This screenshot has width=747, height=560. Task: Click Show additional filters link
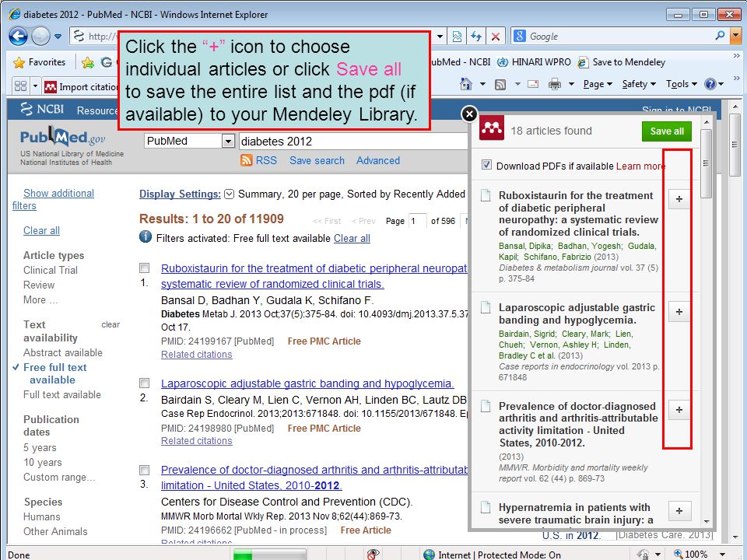click(53, 200)
